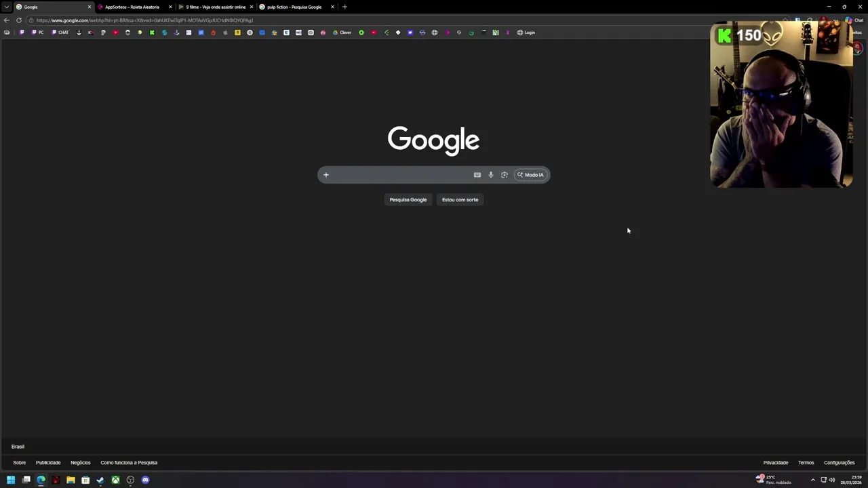The width and height of the screenshot is (868, 488).
Task: Expand the tab search dropdown
Action: tap(6, 7)
